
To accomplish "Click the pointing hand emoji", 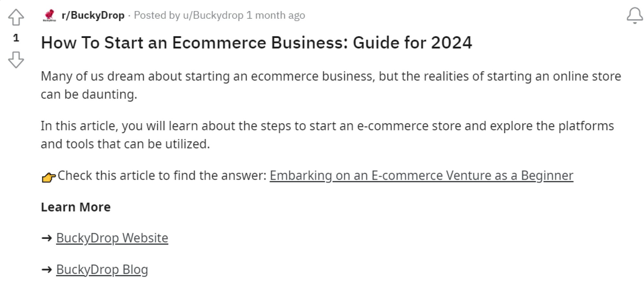I will [49, 177].
